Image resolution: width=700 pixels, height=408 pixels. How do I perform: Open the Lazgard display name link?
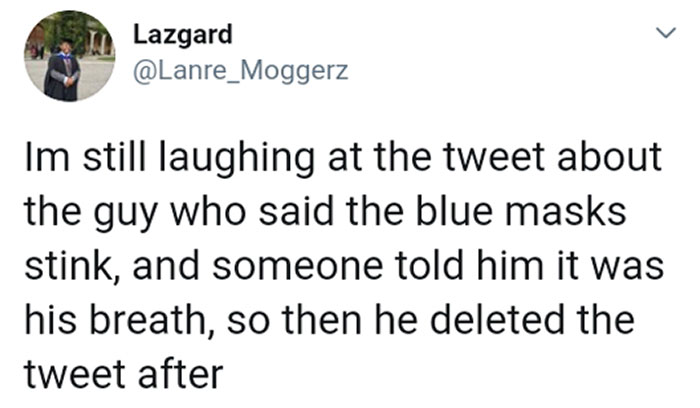182,35
